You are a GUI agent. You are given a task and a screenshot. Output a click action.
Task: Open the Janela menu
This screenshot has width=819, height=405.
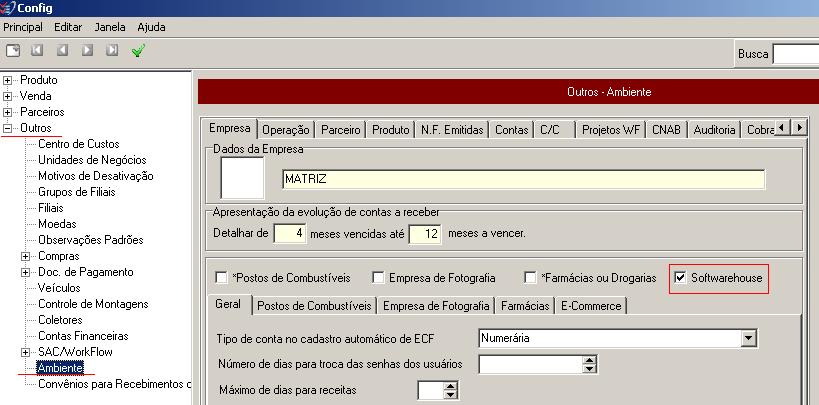pyautogui.click(x=110, y=27)
